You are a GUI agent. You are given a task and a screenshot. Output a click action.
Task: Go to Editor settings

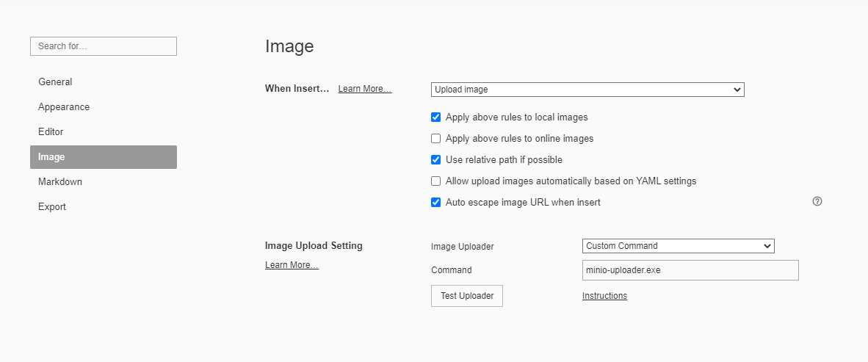104,131
